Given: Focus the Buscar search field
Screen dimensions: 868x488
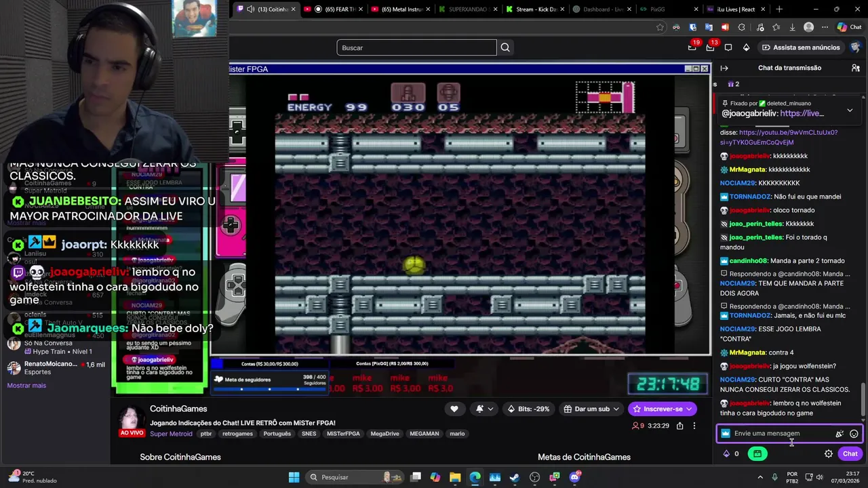Looking at the screenshot, I should pos(416,47).
